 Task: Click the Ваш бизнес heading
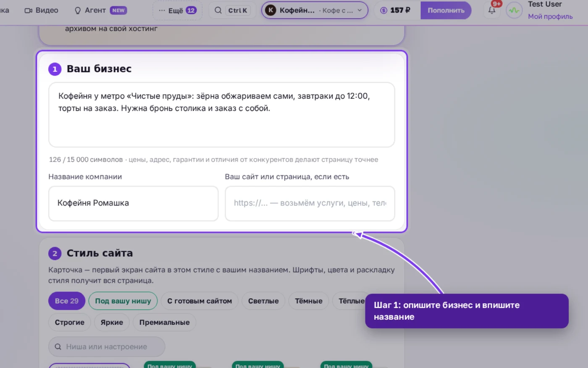tap(99, 68)
